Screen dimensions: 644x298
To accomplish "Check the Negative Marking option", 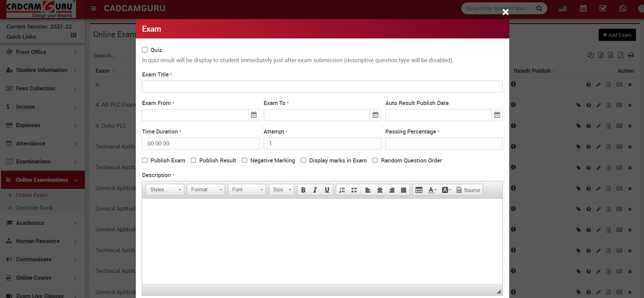I will (244, 160).
